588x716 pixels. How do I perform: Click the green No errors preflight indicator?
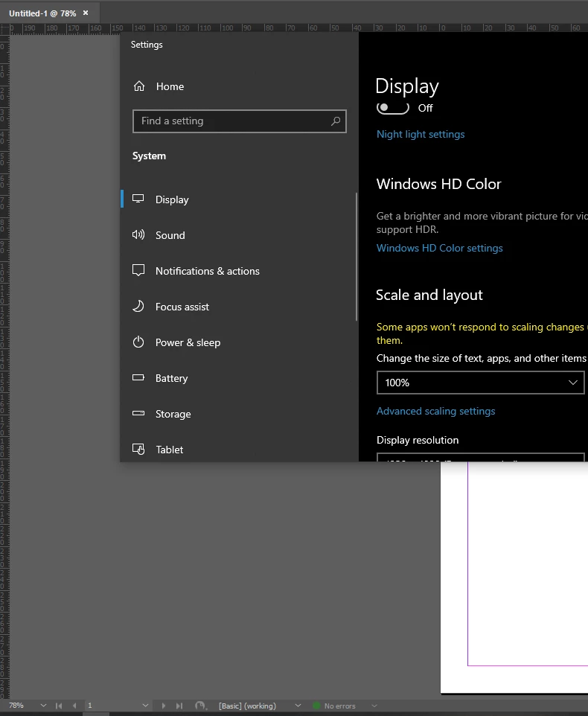(316, 706)
